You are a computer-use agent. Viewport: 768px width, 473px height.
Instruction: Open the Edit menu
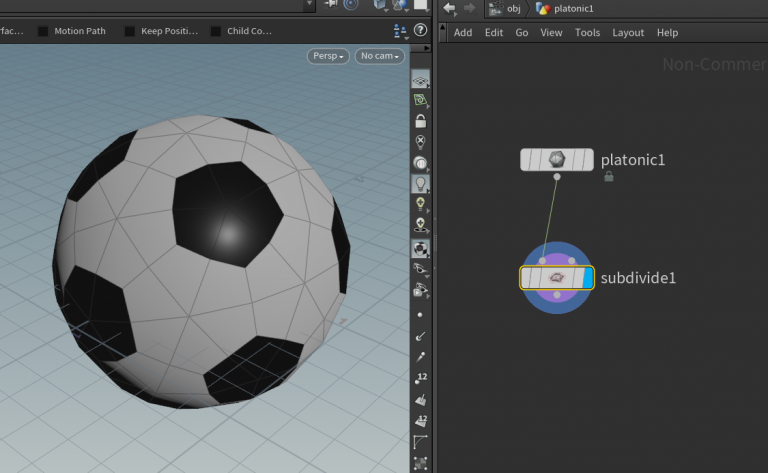click(x=494, y=33)
